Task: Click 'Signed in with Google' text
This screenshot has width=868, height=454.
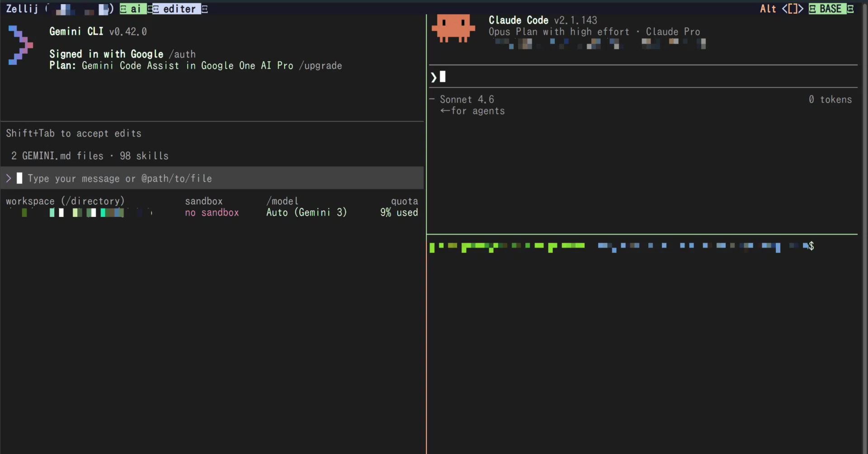Action: (x=106, y=54)
